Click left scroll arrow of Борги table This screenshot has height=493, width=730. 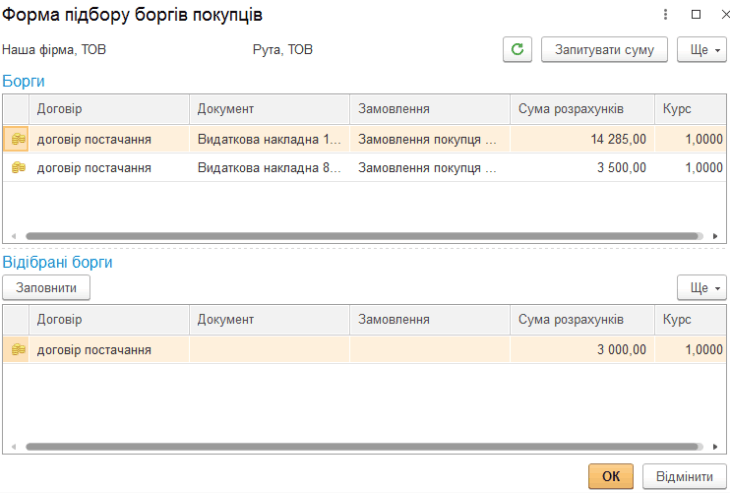pos(14,236)
